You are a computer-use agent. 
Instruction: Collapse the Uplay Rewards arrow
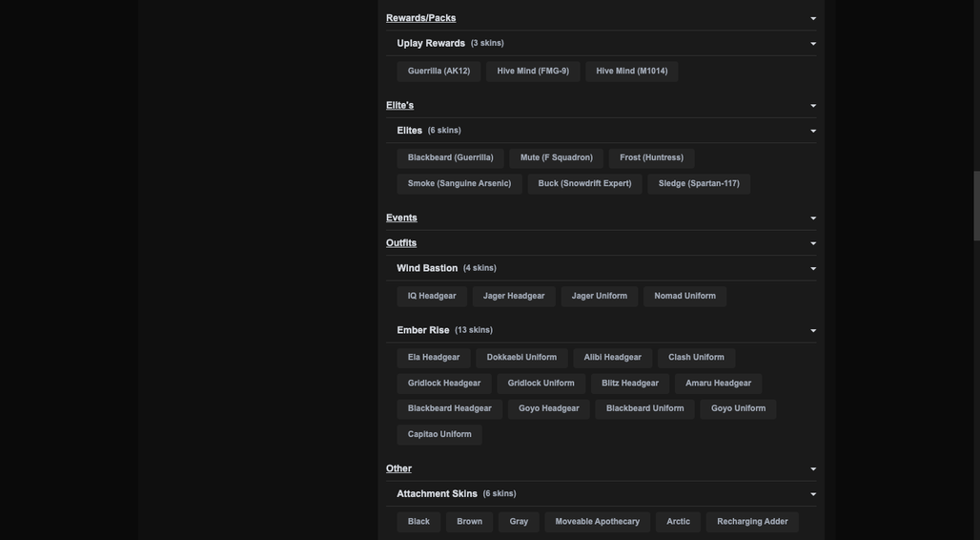click(x=813, y=44)
